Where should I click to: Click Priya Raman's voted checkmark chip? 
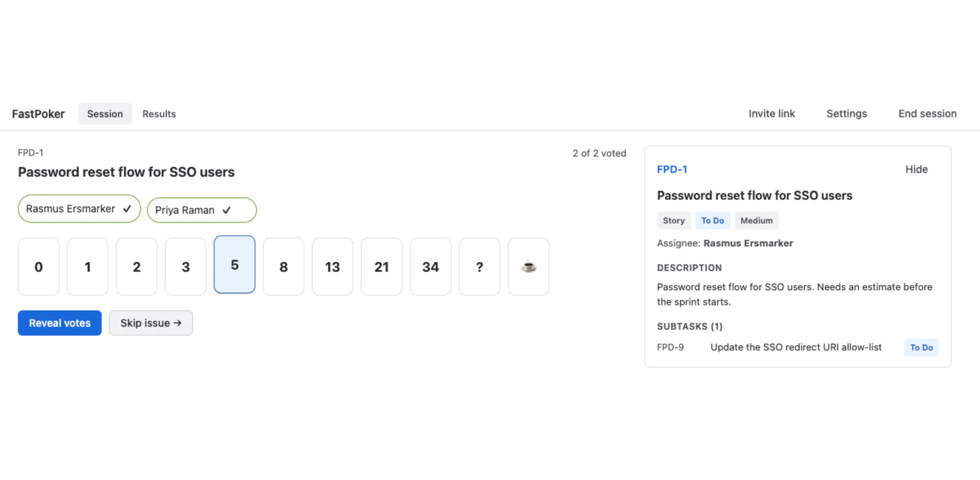[202, 210]
